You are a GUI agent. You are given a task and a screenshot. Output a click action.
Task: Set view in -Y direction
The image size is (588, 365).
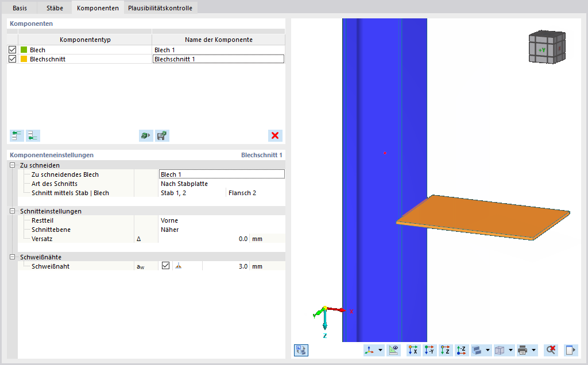coord(430,350)
